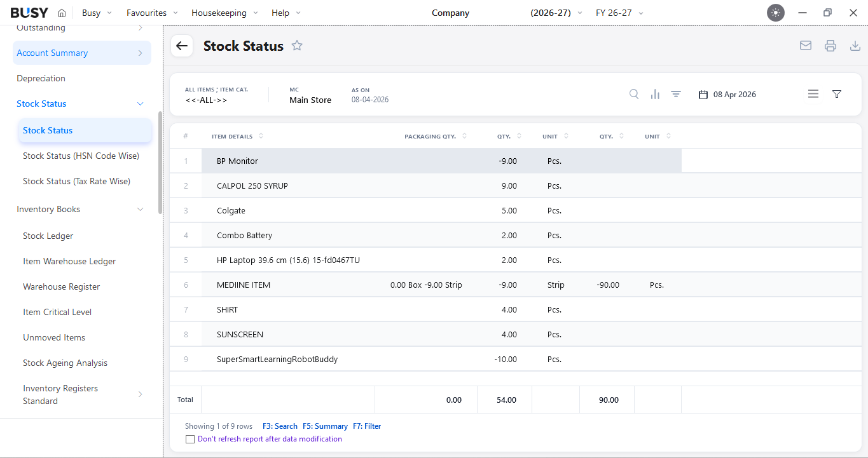Open the hamburger options menu icon
Viewport: 868px width, 458px height.
(x=813, y=94)
